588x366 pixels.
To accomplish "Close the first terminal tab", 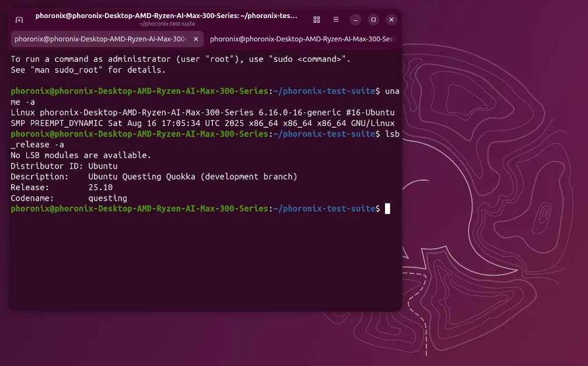I will pyautogui.click(x=196, y=39).
